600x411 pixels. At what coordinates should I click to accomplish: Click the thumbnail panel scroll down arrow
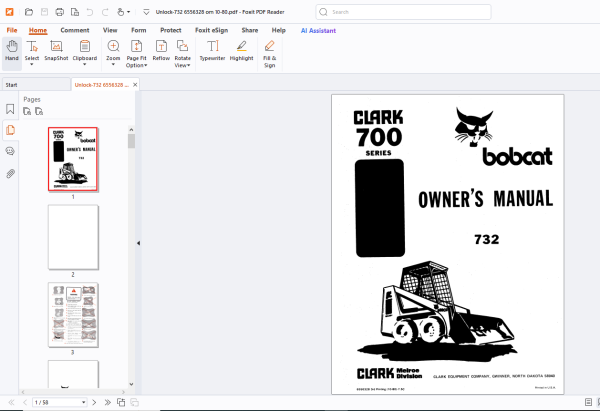tap(131, 384)
